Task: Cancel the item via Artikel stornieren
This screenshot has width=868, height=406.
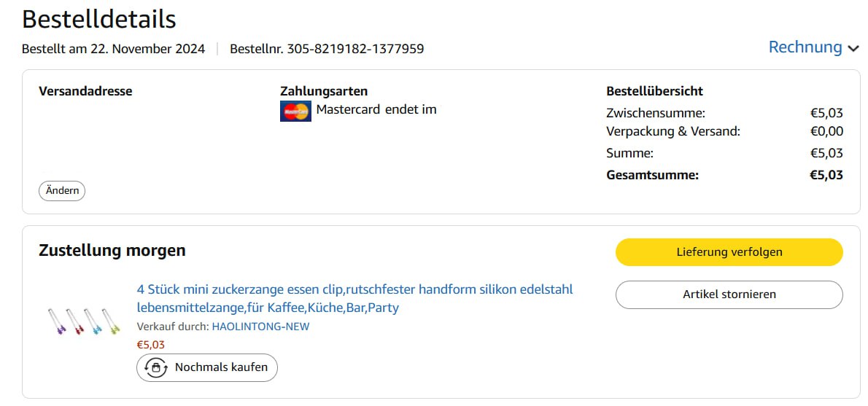Action: [729, 294]
